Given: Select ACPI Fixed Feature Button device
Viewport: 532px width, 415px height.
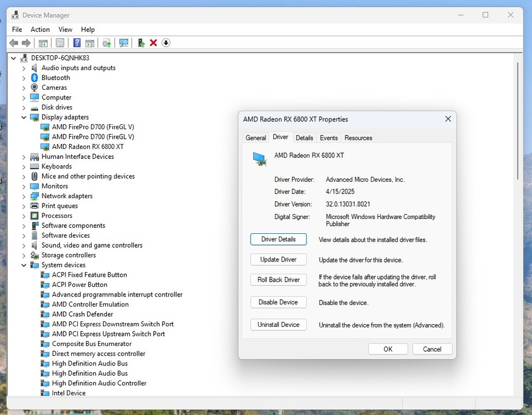Looking at the screenshot, I should coord(89,275).
